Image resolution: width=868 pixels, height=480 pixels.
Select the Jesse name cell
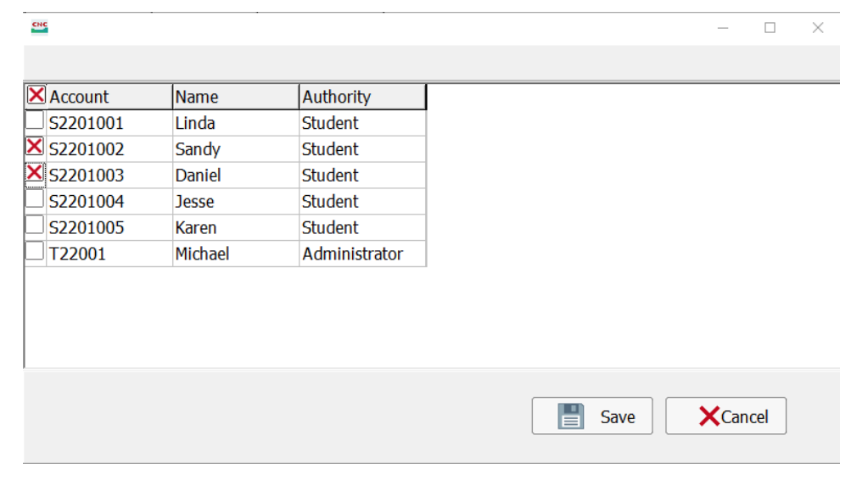[236, 201]
